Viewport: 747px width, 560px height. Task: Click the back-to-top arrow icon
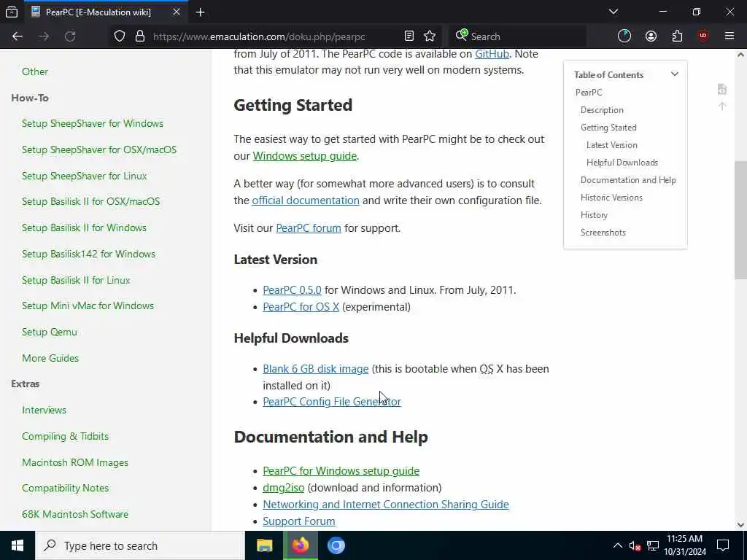coord(722,106)
